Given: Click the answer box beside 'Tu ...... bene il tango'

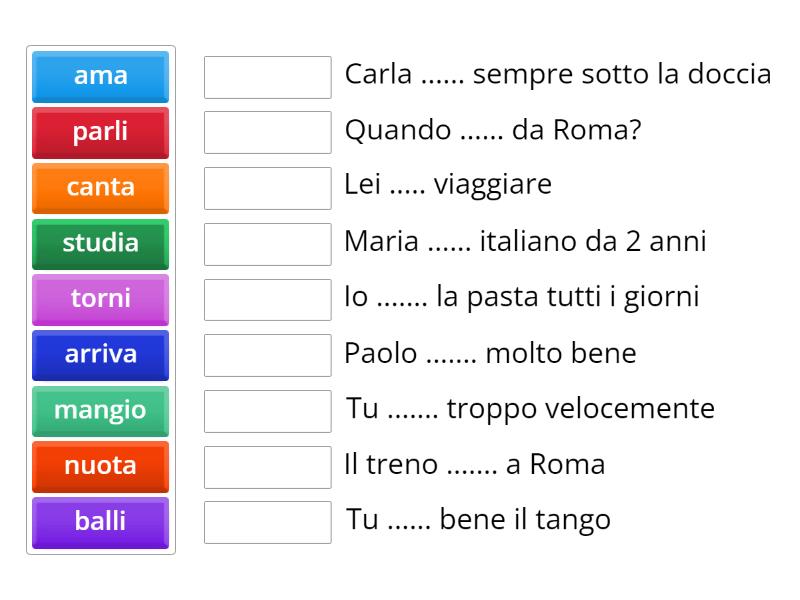Looking at the screenshot, I should pos(266,521).
